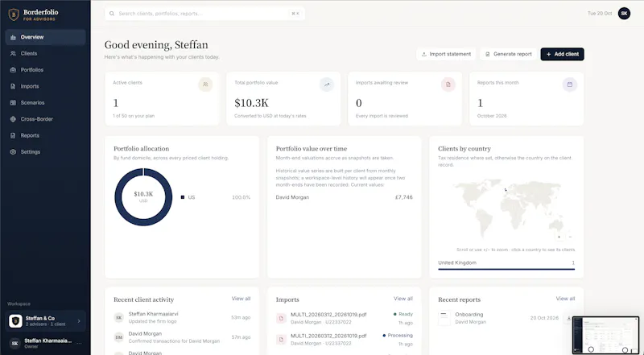
Task: Go to Clients in the sidebar
Action: [x=45, y=53]
